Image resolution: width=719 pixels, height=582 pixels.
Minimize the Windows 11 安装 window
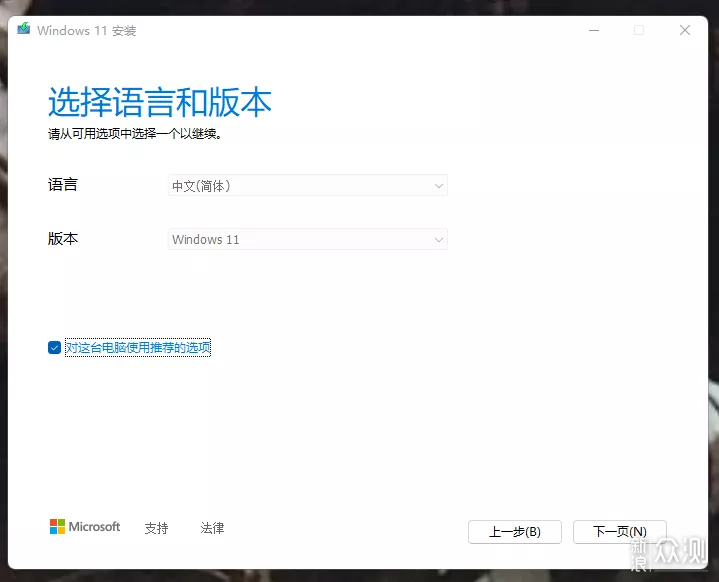(594, 30)
